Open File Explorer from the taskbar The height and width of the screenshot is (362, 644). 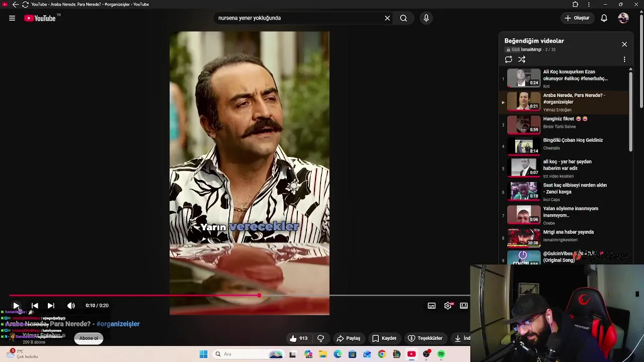tap(323, 354)
